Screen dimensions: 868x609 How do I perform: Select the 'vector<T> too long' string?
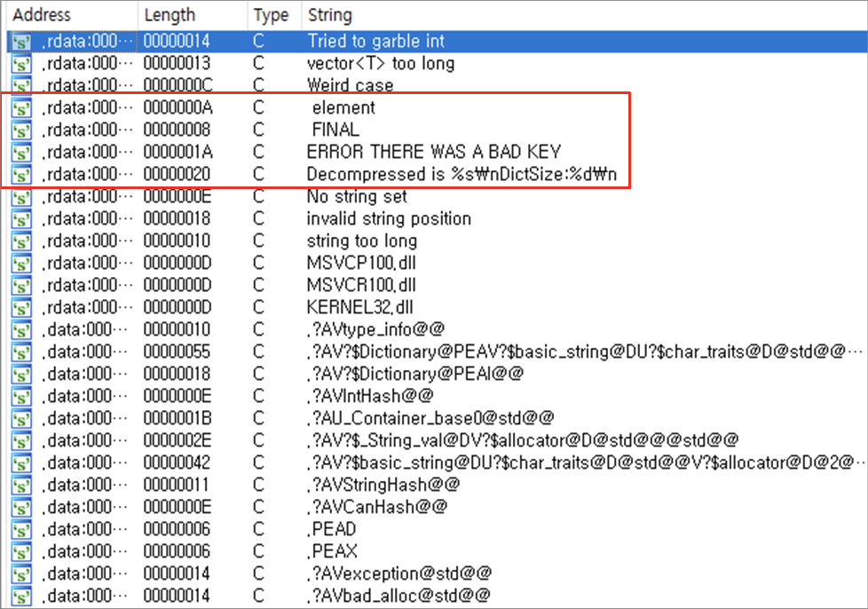(380, 63)
